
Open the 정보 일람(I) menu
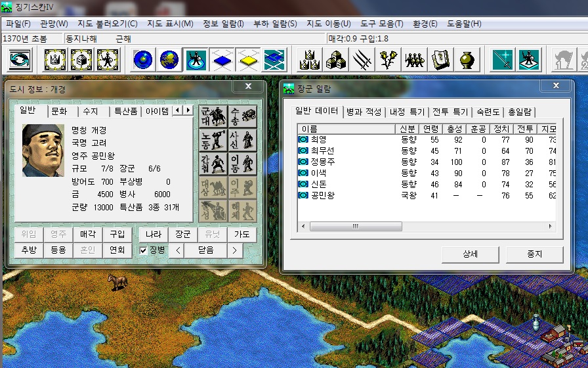(x=223, y=24)
